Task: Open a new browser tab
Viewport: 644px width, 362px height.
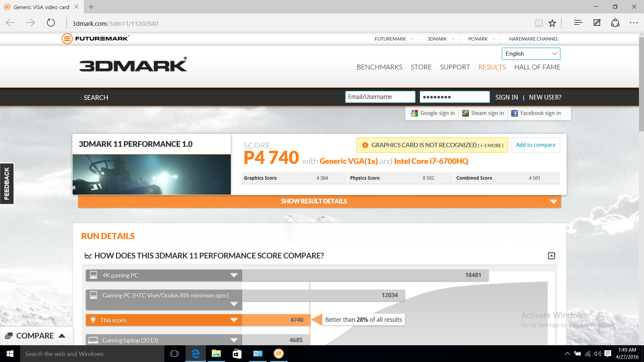Action: 91,7
